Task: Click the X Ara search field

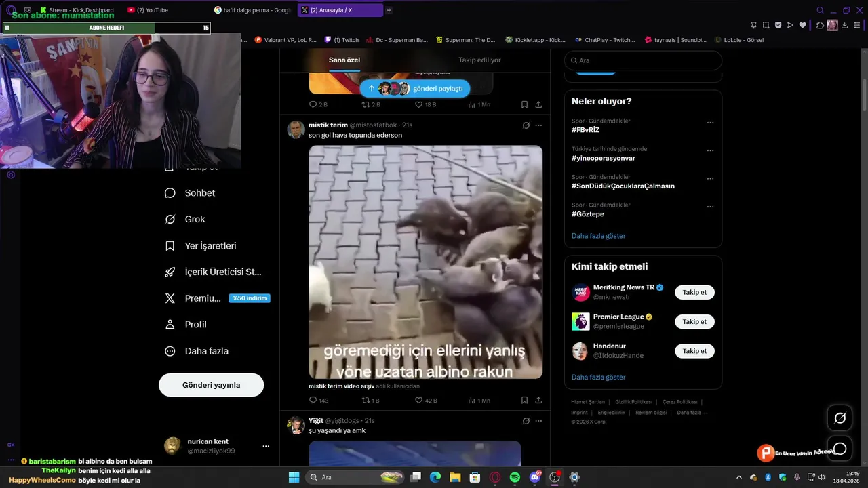Action: pos(643,60)
